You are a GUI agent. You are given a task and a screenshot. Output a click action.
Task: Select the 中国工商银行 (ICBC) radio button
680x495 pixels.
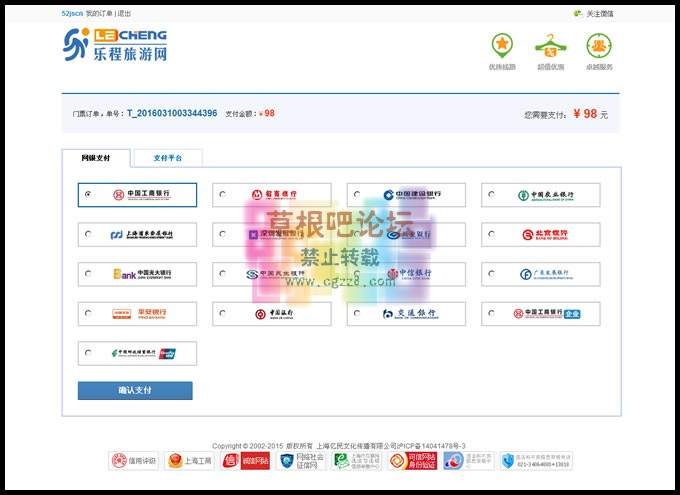coord(88,194)
